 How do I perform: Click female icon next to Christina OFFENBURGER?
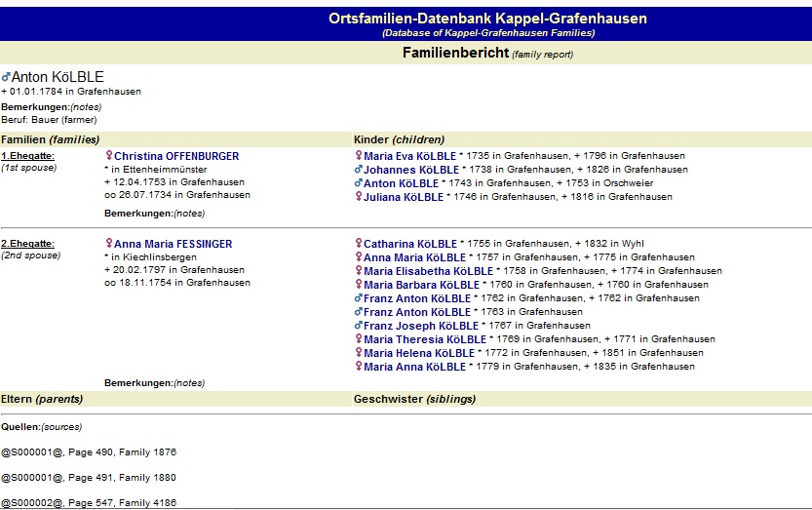[108, 156]
